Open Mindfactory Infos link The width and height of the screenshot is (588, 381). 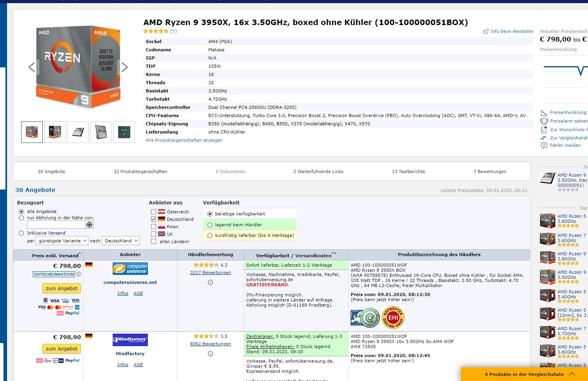pos(123,365)
